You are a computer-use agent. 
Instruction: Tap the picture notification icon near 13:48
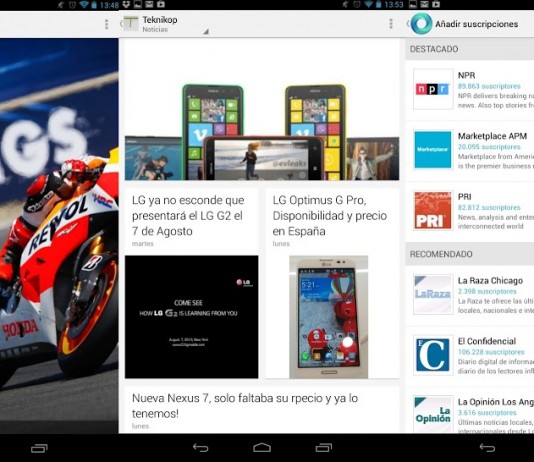click(x=138, y=4)
